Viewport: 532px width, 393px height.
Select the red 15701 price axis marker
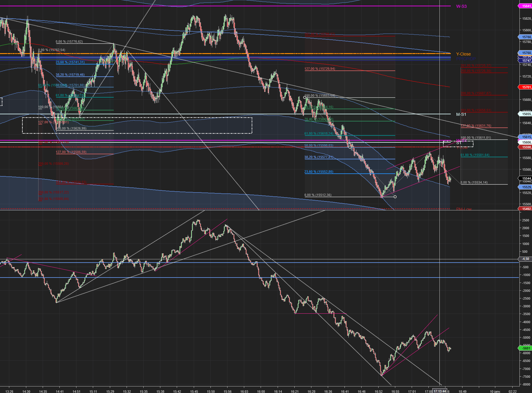(x=525, y=87)
